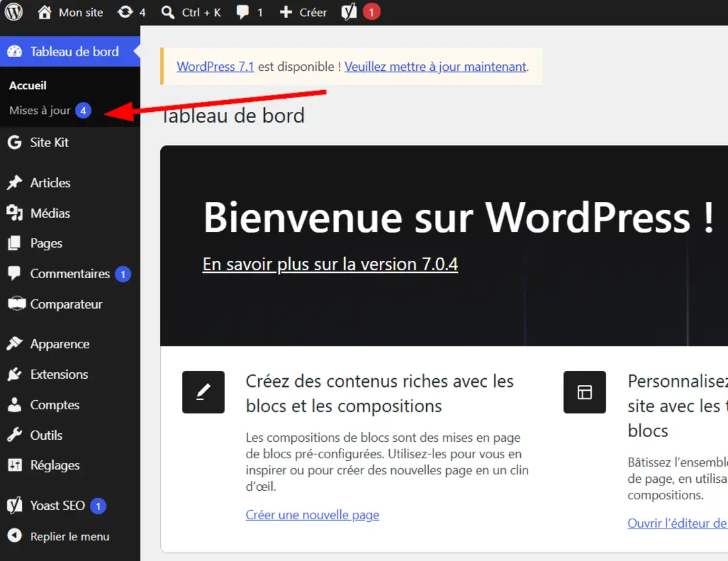Click the Médias icon in sidebar
The width and height of the screenshot is (728, 561).
coord(15,213)
